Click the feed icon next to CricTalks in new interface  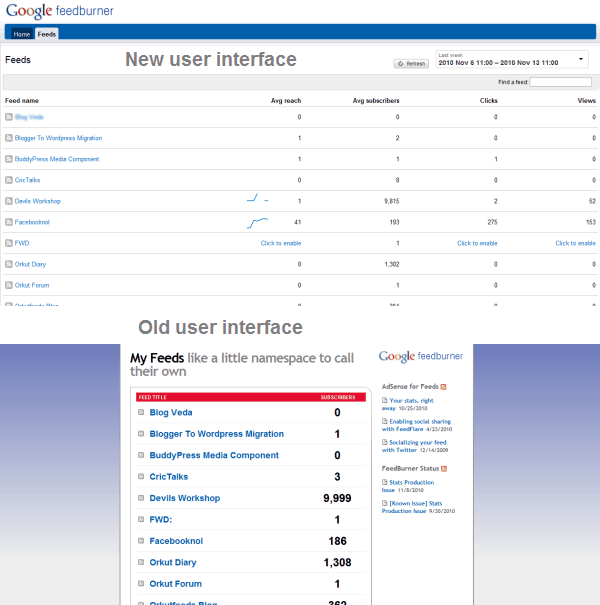9,180
